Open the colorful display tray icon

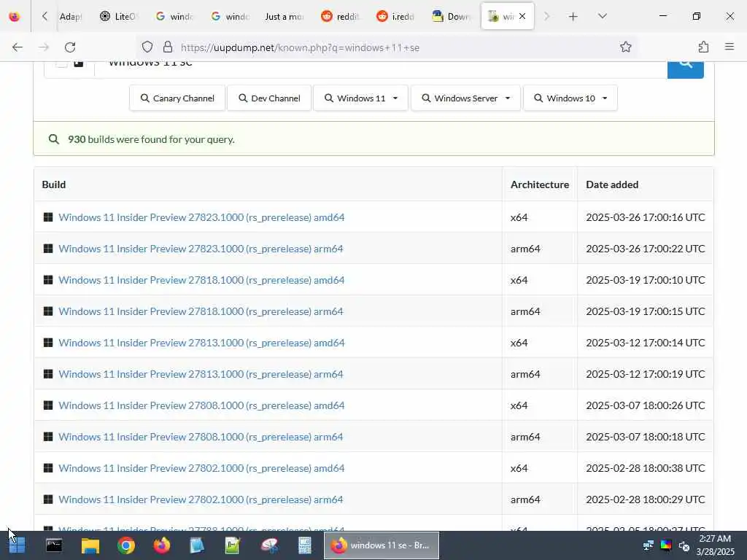[x=666, y=545]
